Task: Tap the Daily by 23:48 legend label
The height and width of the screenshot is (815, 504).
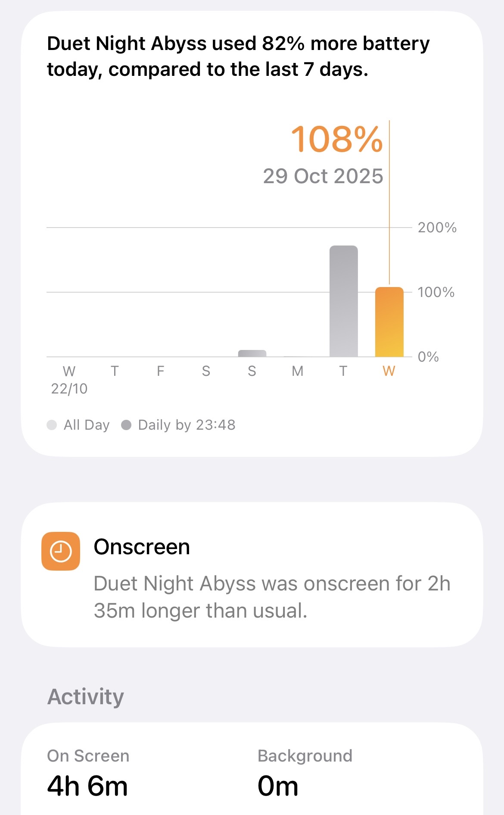Action: [187, 425]
